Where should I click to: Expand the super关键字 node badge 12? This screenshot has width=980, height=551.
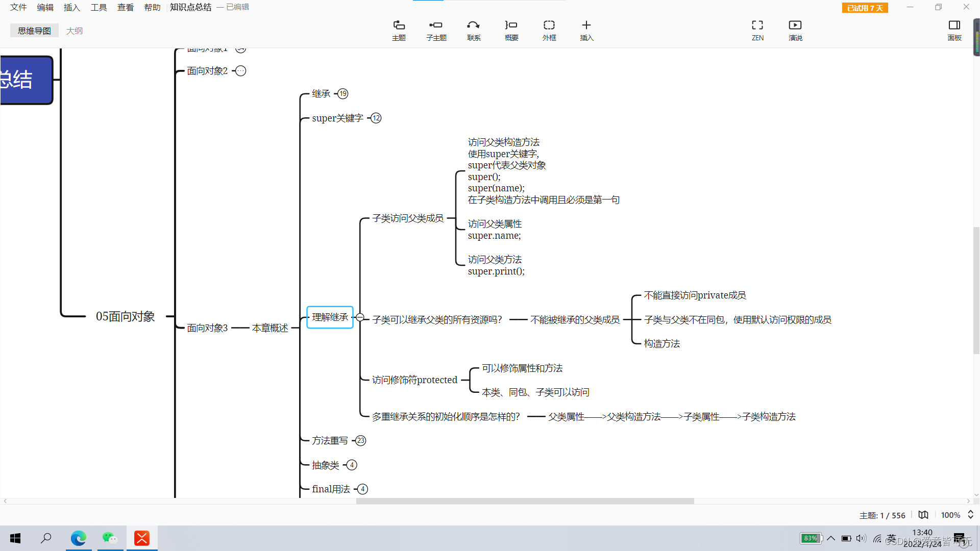[x=376, y=118]
